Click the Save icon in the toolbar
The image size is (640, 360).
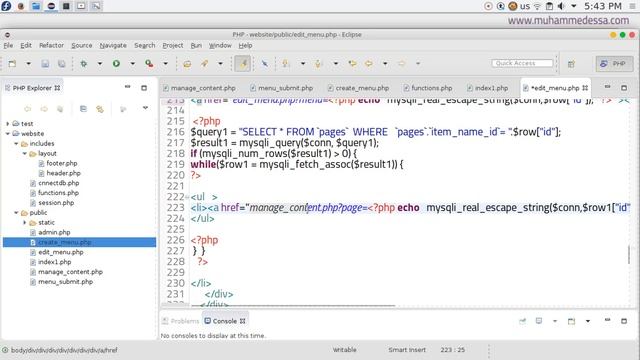(x=45, y=64)
